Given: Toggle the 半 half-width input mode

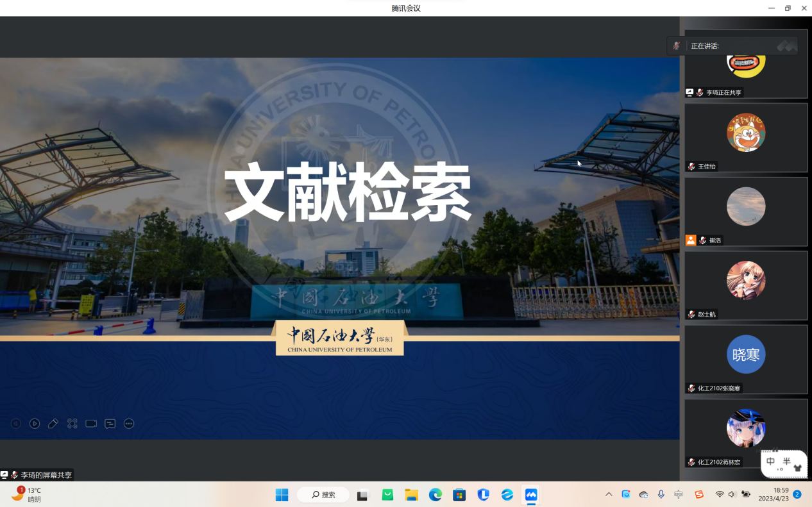Looking at the screenshot, I should [x=787, y=461].
